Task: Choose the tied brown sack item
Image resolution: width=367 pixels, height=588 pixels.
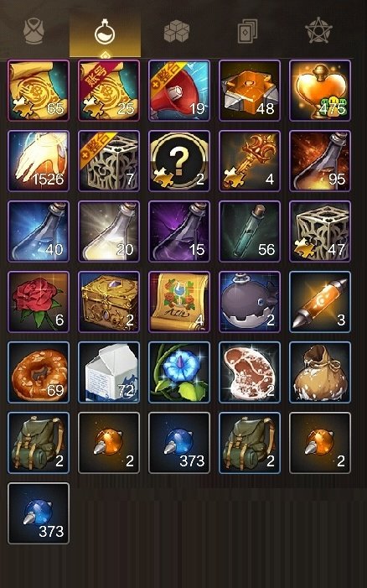Action: coord(320,372)
